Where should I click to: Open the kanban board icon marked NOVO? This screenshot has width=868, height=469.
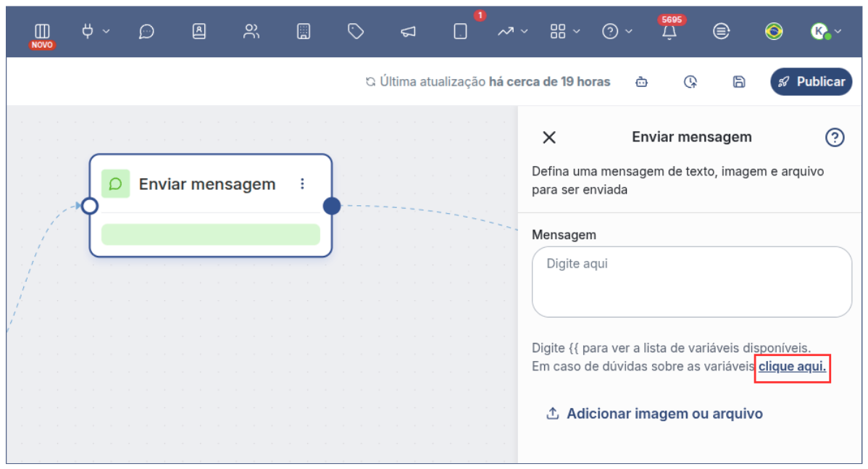pyautogui.click(x=42, y=32)
